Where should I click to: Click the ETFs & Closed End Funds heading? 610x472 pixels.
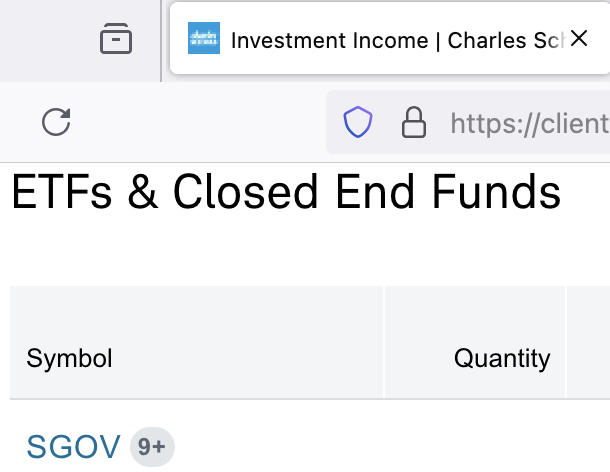(x=285, y=191)
